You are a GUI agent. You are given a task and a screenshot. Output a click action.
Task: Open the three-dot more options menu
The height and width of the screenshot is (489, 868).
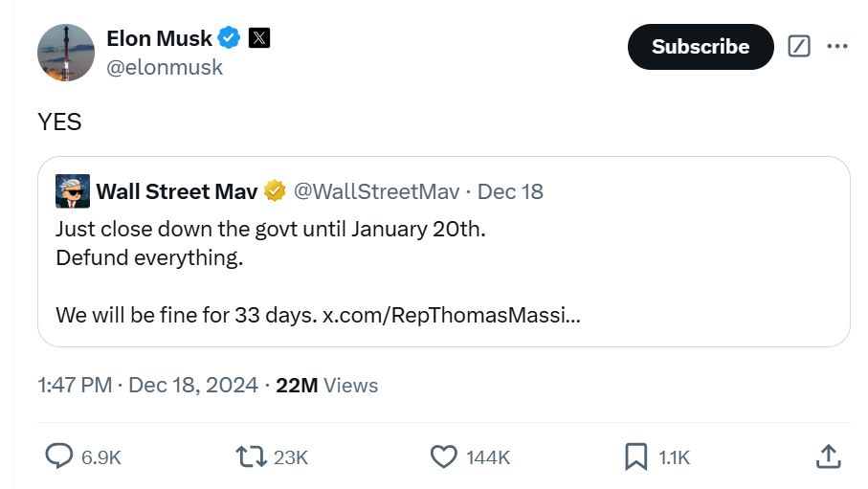coord(836,46)
